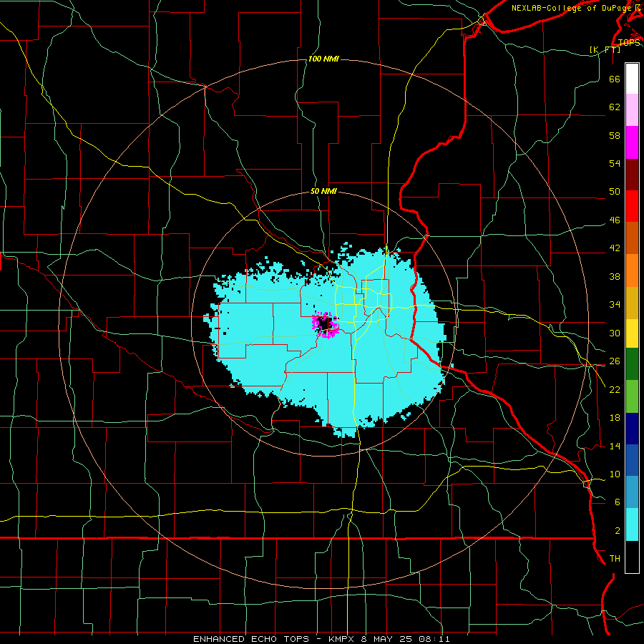Click the "TH" threshold label
Viewport: 644px width, 644px height.
pyautogui.click(x=615, y=559)
